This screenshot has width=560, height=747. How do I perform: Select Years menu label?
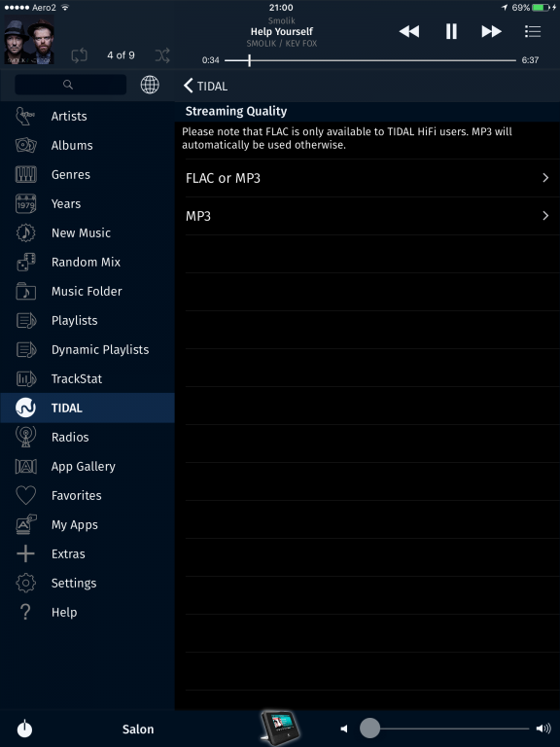click(66, 204)
